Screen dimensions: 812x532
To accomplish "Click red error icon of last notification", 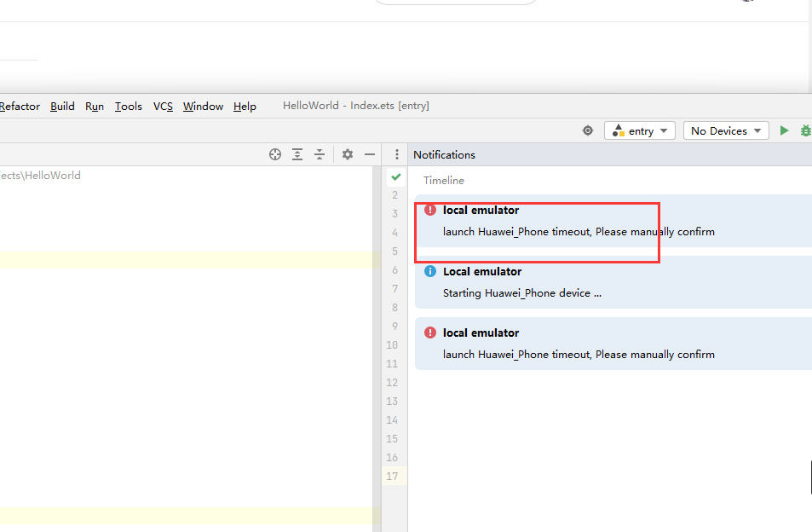I will [429, 332].
